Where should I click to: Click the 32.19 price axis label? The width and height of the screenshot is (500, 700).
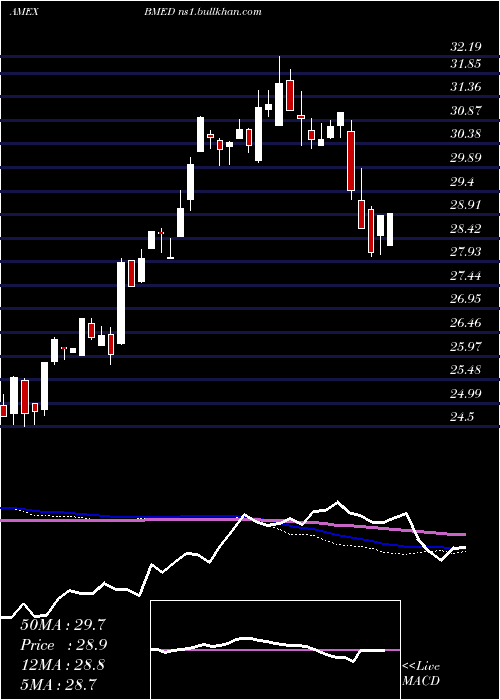(x=465, y=47)
